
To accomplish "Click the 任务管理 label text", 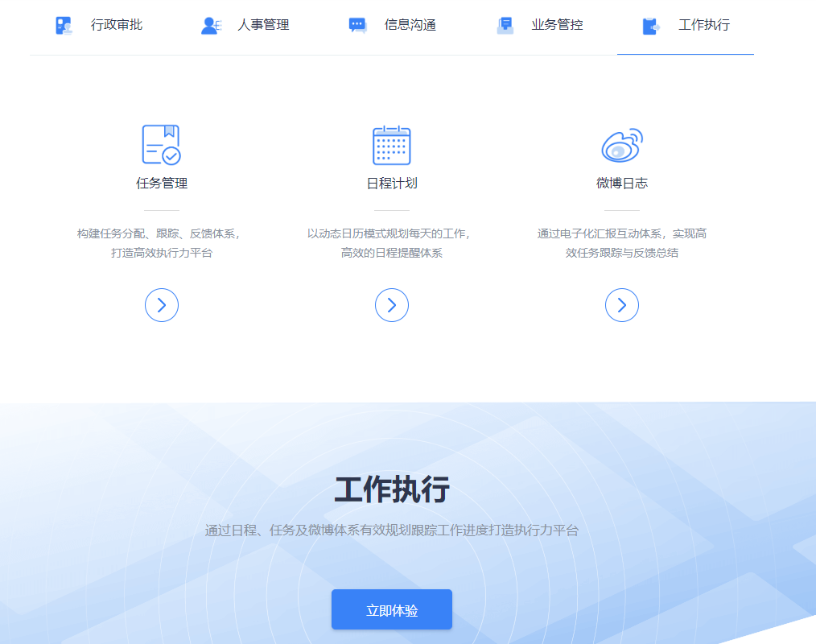I will (162, 183).
